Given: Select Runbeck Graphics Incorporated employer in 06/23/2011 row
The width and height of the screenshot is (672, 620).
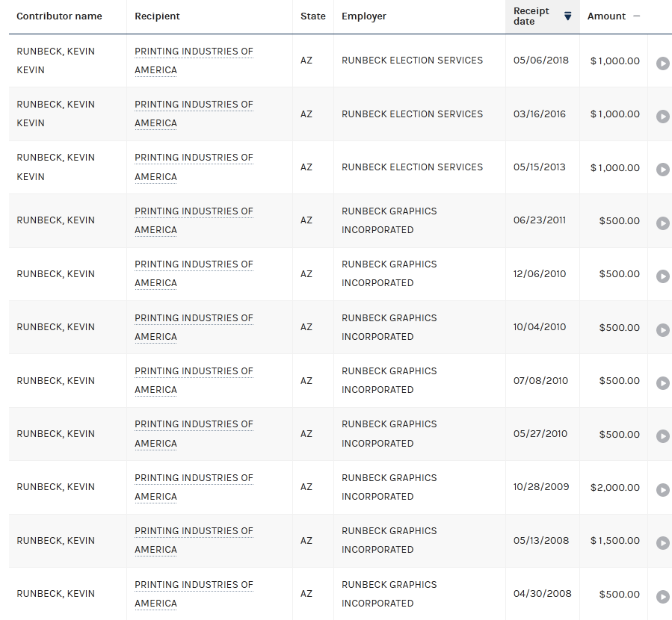Looking at the screenshot, I should point(389,220).
